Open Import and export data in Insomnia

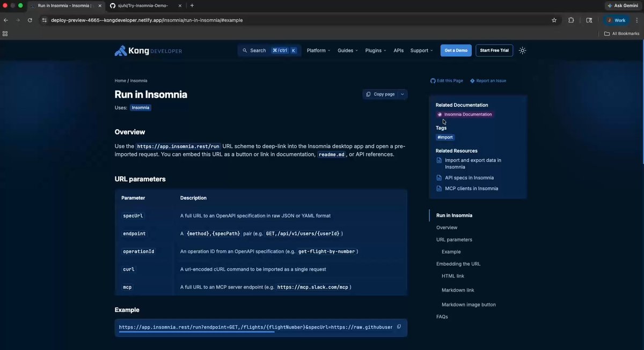point(473,163)
